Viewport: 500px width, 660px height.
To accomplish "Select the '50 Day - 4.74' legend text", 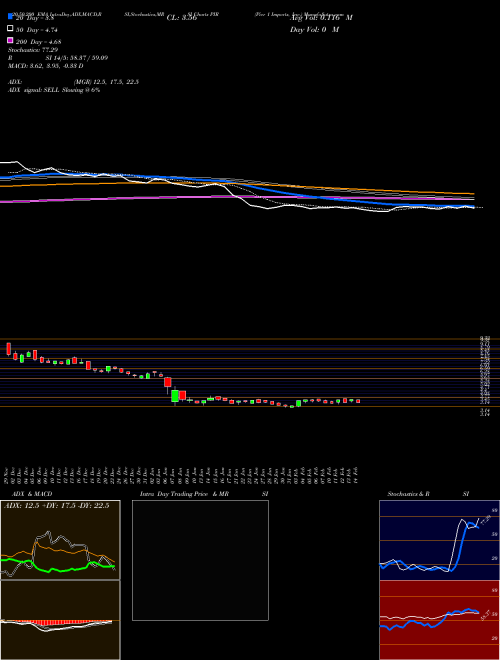I will (37, 30).
